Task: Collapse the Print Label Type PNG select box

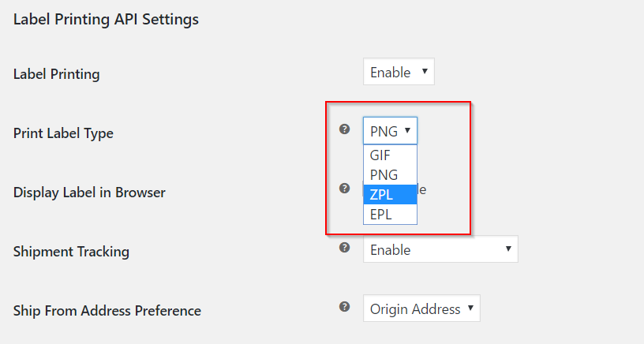Action: 390,131
